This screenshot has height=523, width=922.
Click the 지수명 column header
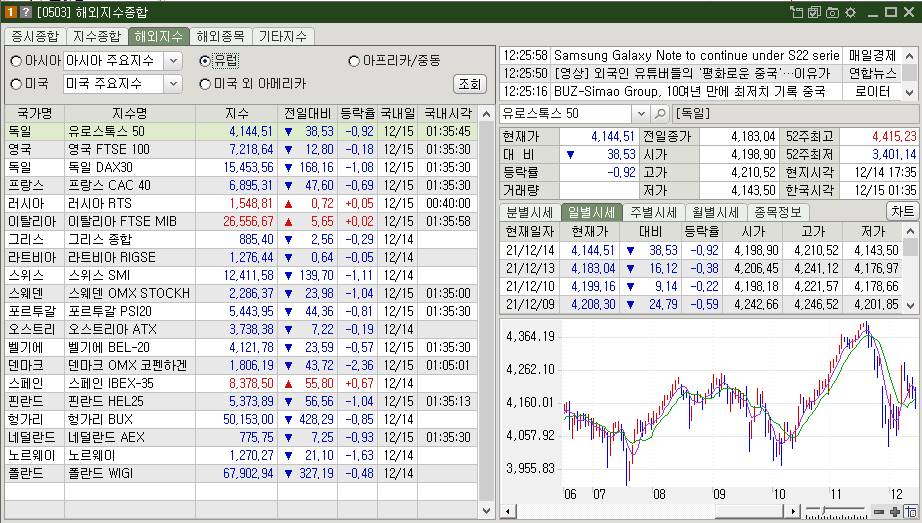(x=130, y=114)
